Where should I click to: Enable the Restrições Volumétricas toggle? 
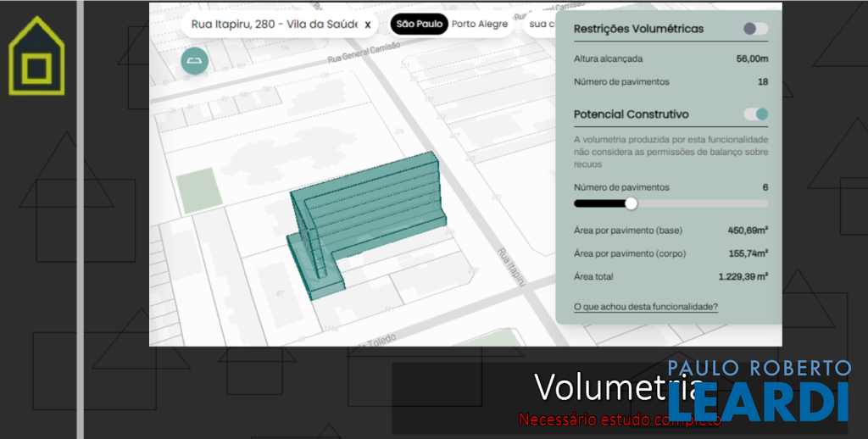pos(755,29)
